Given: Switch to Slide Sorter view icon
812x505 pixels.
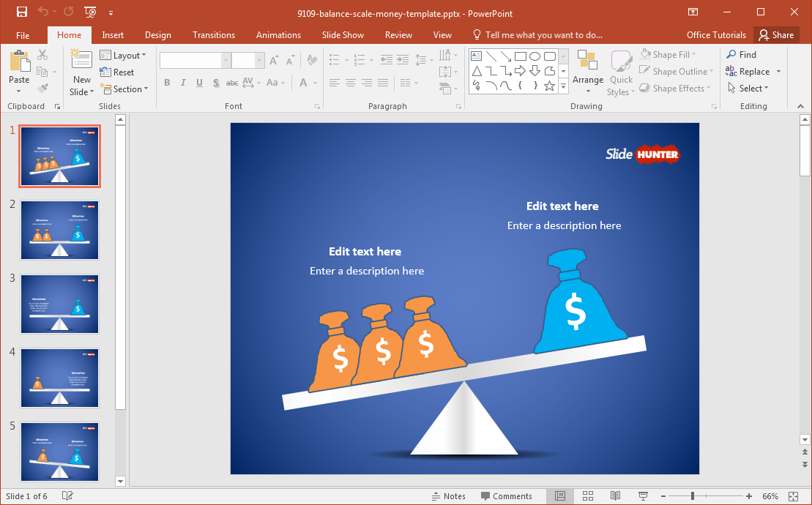Looking at the screenshot, I should (587, 496).
